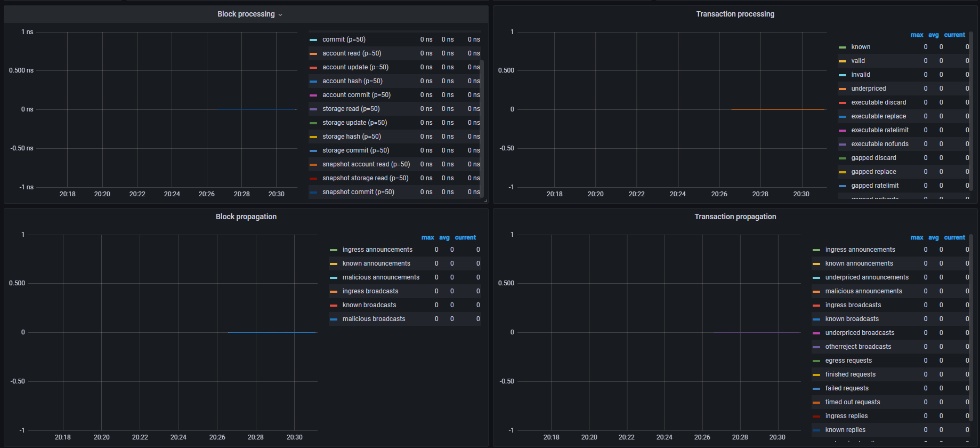The height and width of the screenshot is (448, 980).
Task: Open the Block processing panel title menu
Action: [249, 14]
